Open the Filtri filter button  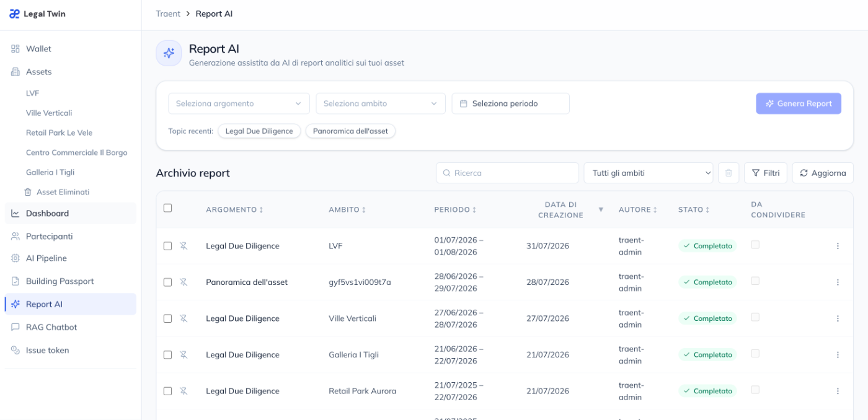[766, 173]
